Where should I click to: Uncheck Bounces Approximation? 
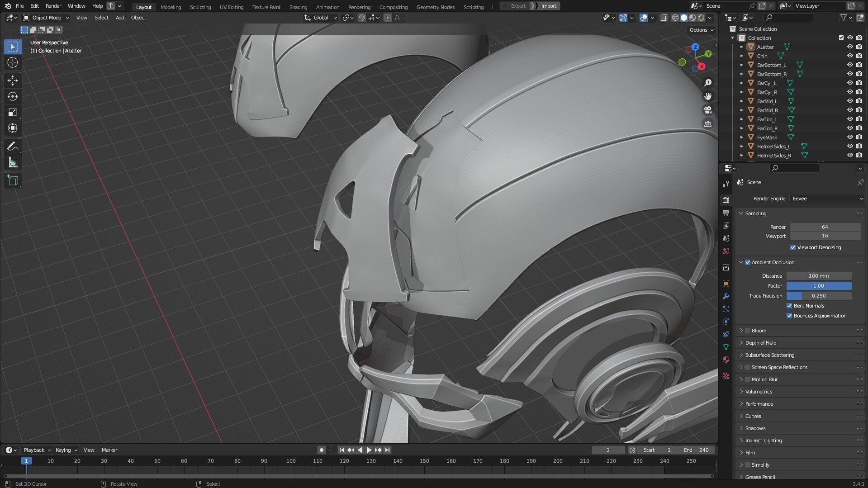click(789, 316)
